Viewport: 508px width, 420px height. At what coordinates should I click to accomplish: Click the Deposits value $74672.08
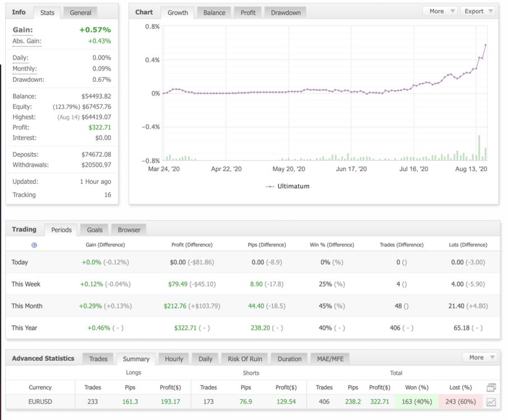(96, 155)
